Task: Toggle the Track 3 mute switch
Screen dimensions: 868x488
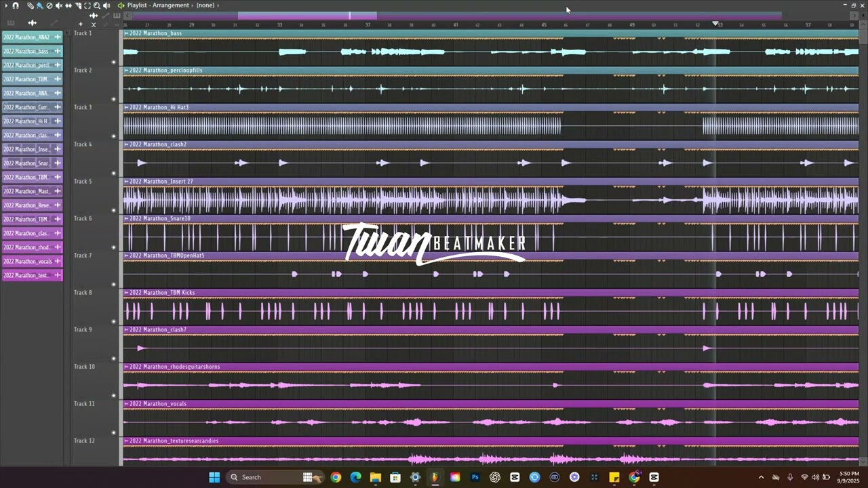Action: [114, 136]
